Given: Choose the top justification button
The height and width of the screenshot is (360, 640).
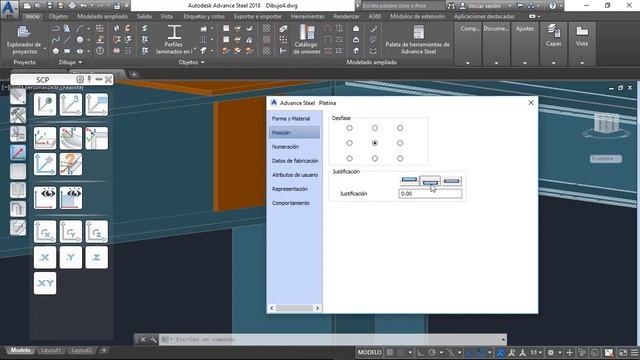Looking at the screenshot, I should click(x=409, y=180).
